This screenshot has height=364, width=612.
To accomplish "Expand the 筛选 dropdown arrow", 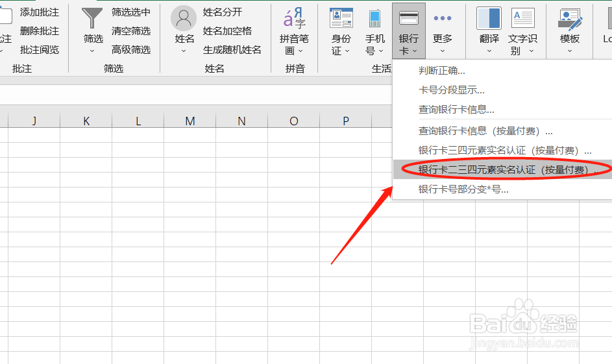I will tap(92, 51).
